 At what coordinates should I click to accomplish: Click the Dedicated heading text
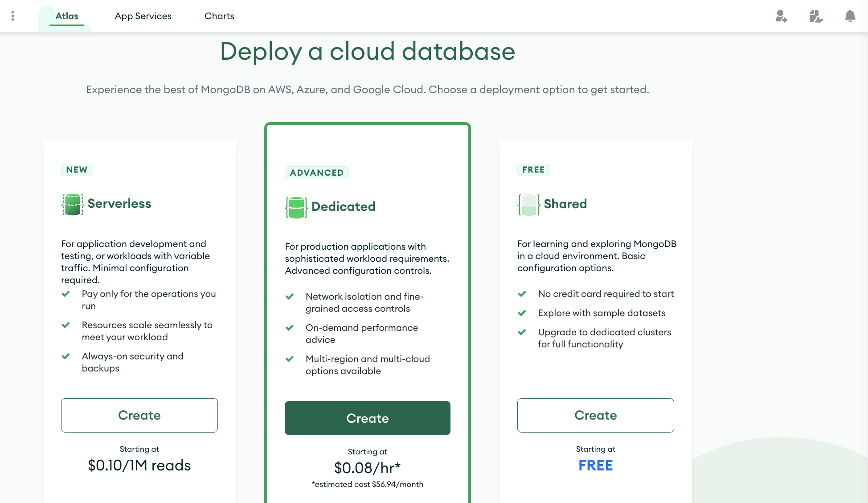[343, 206]
